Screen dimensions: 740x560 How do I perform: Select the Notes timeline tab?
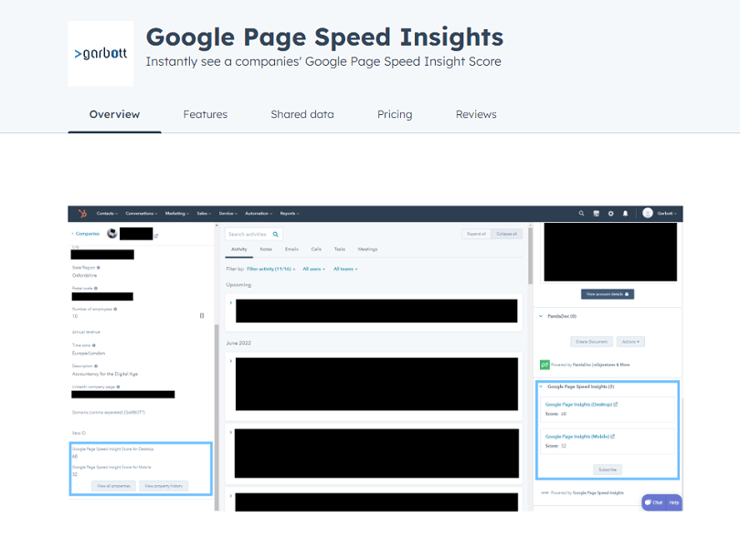pos(266,249)
